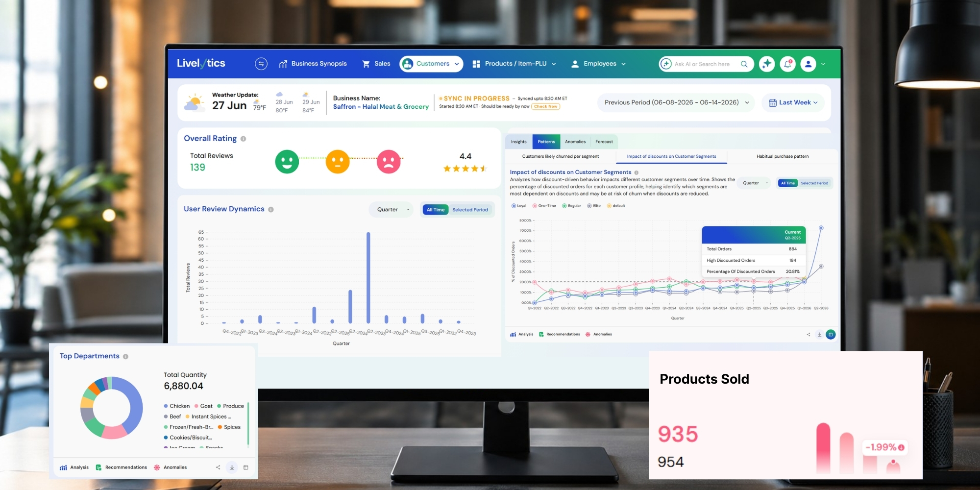Click the search magnifier icon in search bar
Viewport: 980px width, 490px height.
click(744, 64)
